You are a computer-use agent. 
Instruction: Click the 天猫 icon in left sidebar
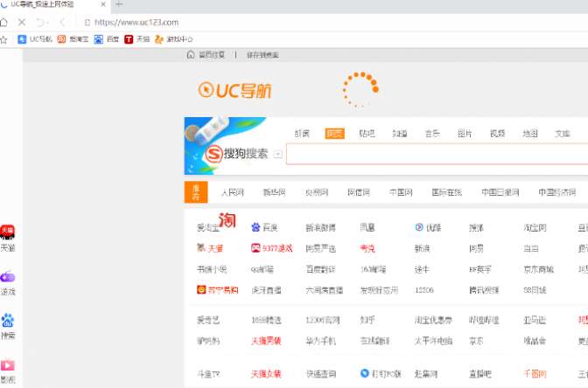(x=7, y=232)
